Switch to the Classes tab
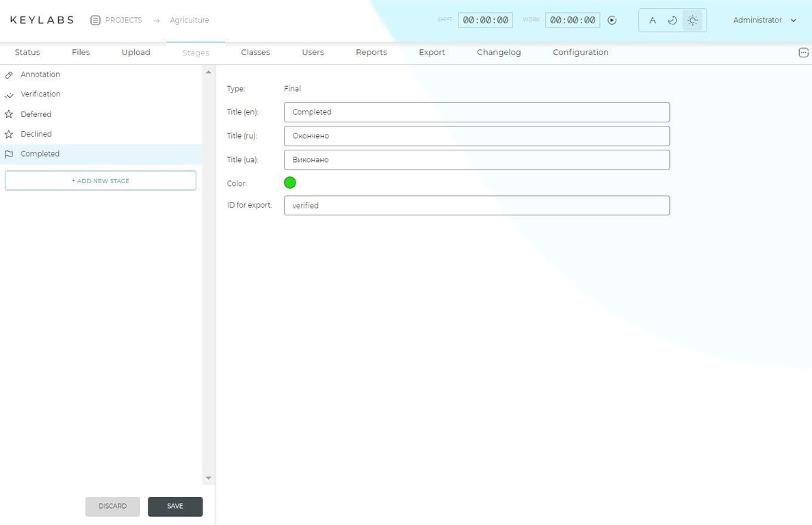The image size is (812, 525). (x=255, y=52)
